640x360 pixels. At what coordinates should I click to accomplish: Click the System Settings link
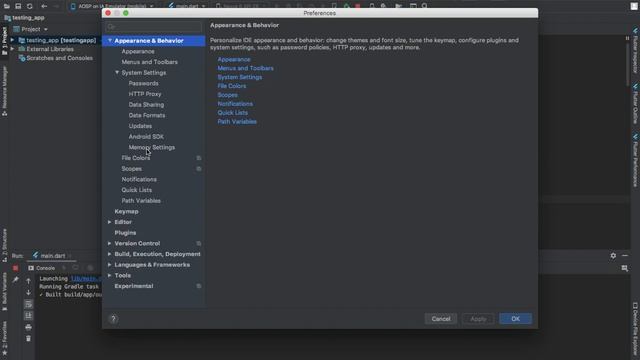pos(240,77)
